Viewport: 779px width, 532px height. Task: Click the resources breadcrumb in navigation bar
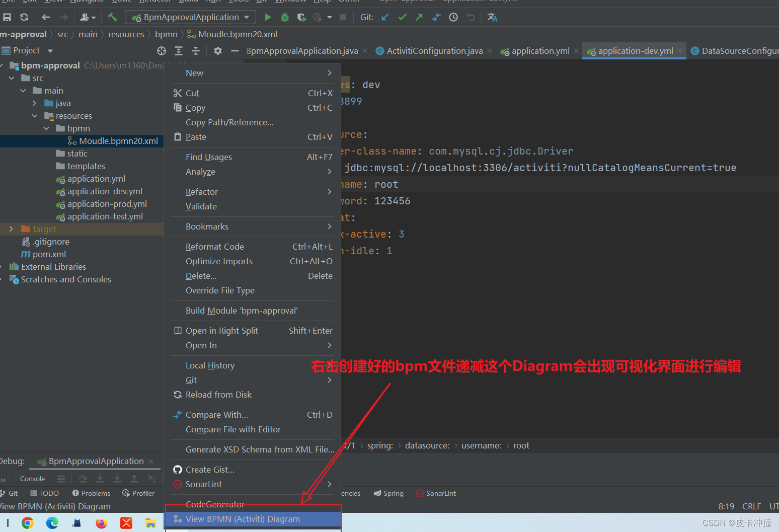pos(126,34)
